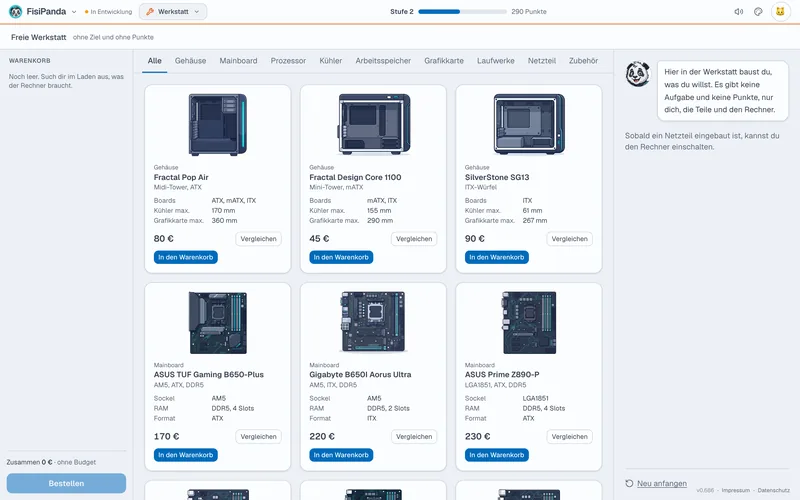Click the ASUS Prime Z890-P title
This screenshot has height=500, width=800.
click(502, 374)
